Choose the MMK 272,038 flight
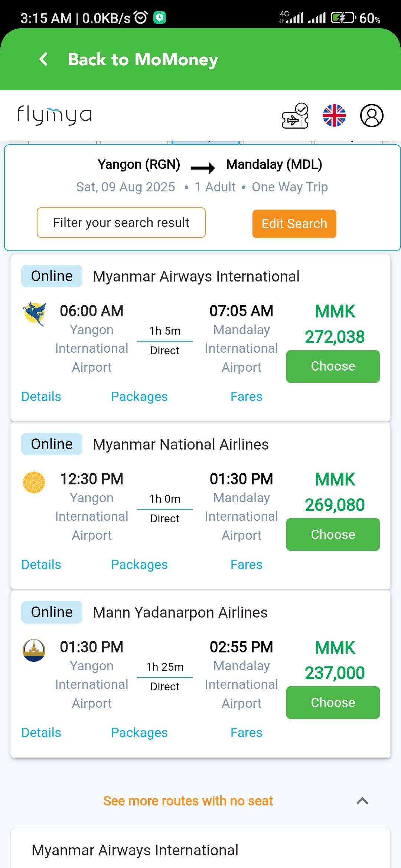 coord(333,366)
